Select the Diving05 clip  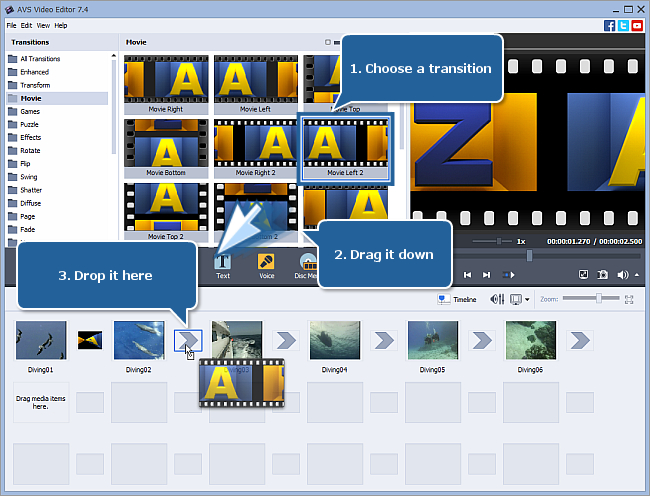(433, 340)
